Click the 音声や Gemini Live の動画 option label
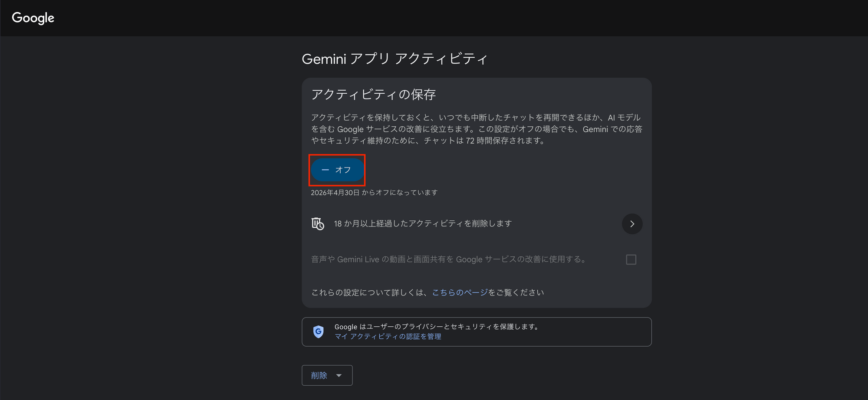Viewport: 868px width, 400px height. click(450, 259)
